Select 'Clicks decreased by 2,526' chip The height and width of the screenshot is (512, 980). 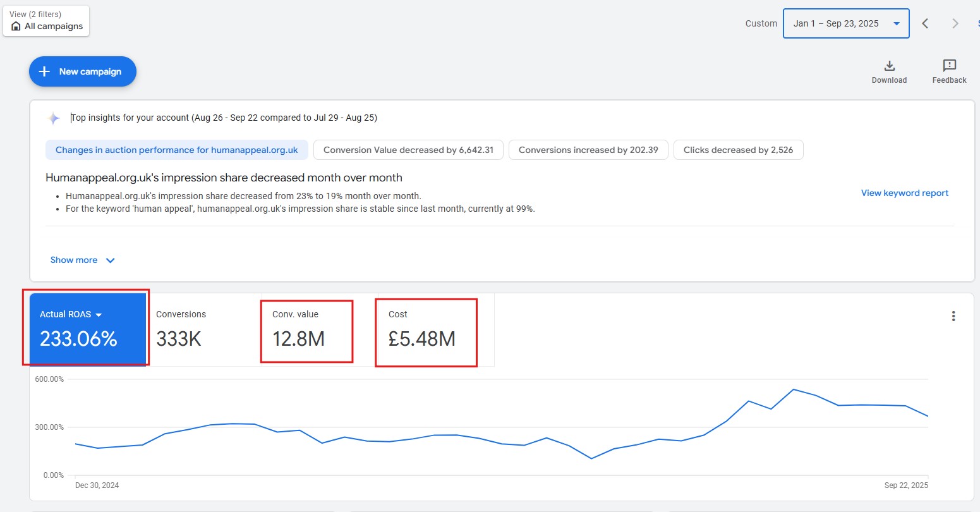[x=738, y=150]
